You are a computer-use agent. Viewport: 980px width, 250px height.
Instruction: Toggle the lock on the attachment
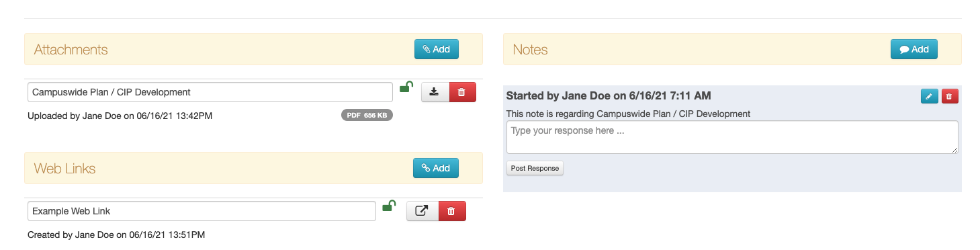(406, 87)
